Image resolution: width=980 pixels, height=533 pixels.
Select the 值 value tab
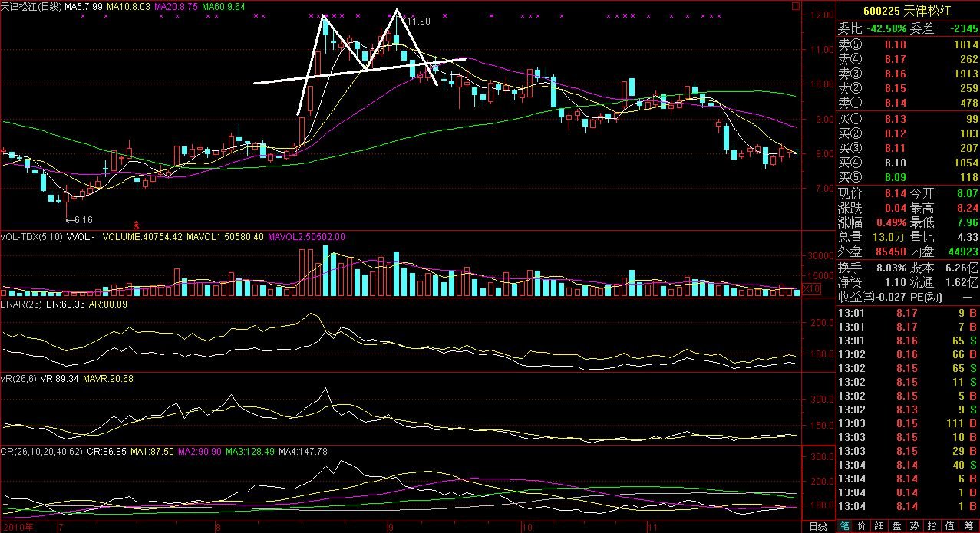coord(950,526)
